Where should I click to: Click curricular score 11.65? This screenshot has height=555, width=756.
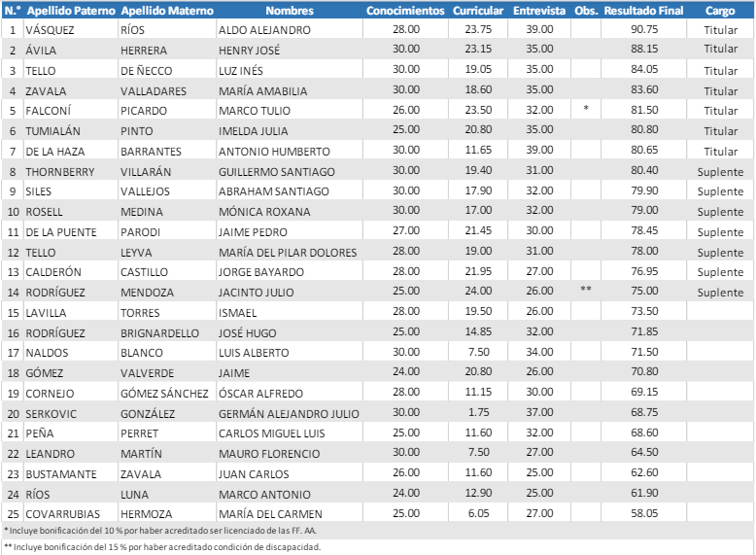(478, 150)
